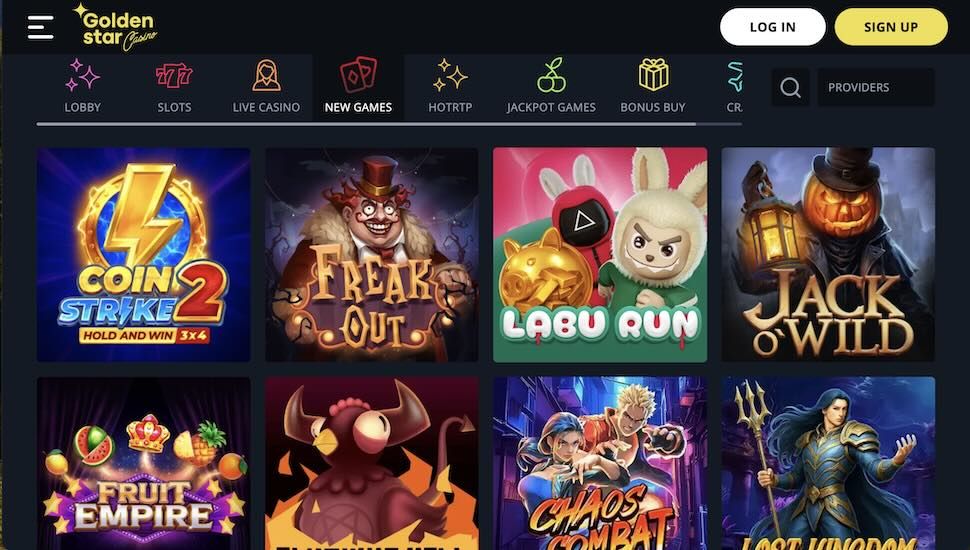Open the Coin Strike 2 game
This screenshot has width=970, height=550.
(x=144, y=254)
